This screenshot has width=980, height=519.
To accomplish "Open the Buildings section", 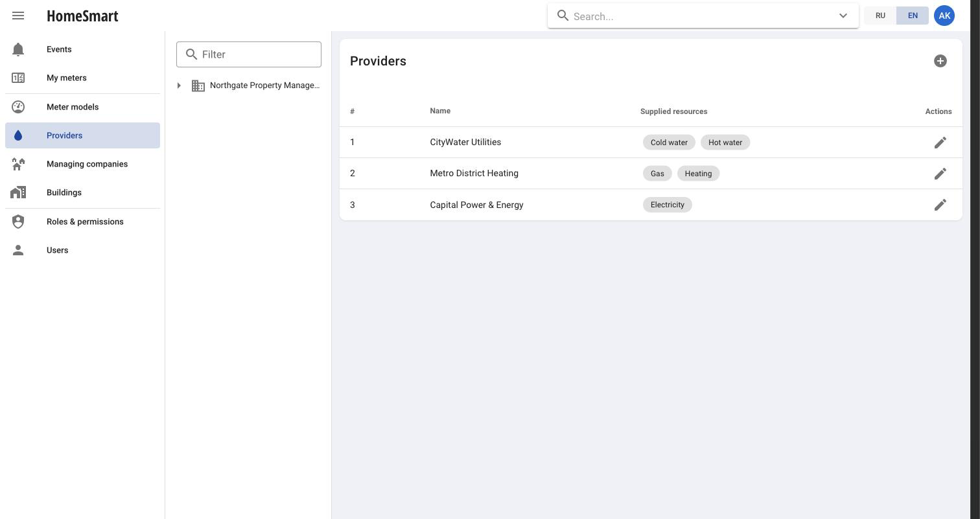I will click(x=82, y=192).
